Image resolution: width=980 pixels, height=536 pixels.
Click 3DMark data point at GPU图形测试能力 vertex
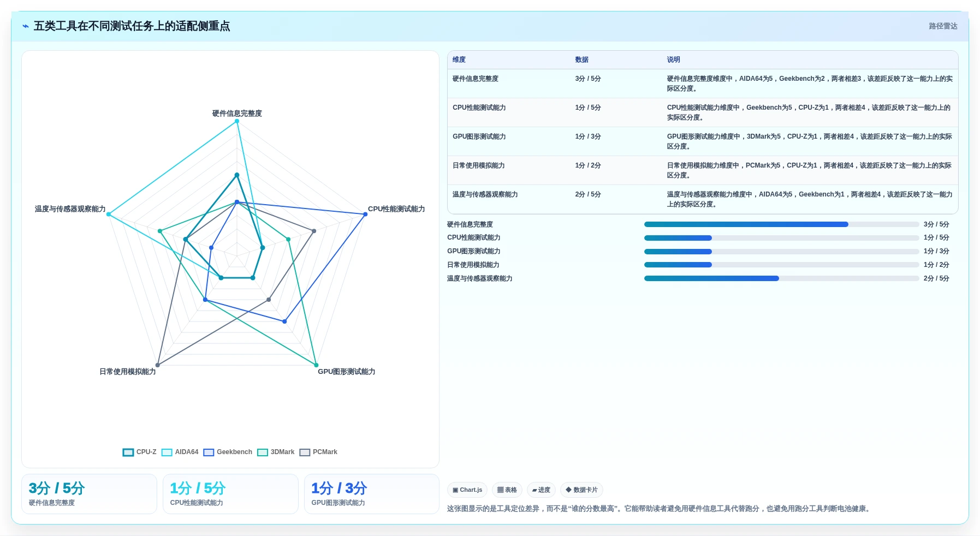coord(316,365)
